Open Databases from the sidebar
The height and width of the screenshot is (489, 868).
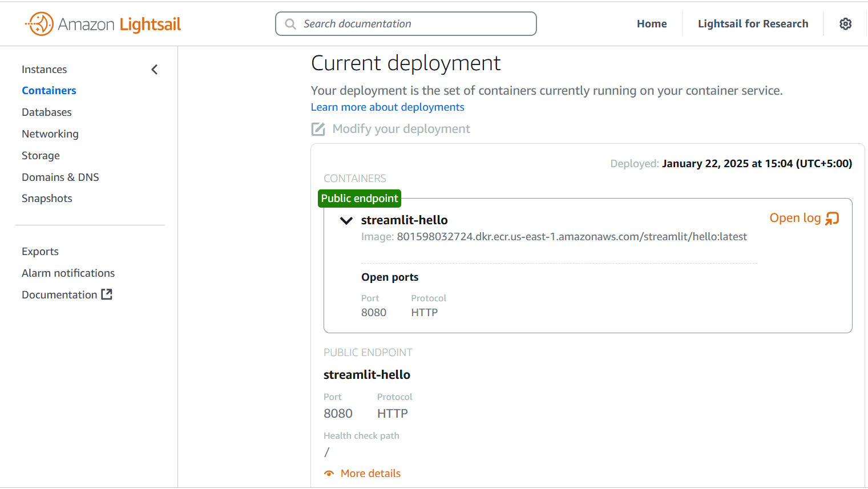coord(47,112)
